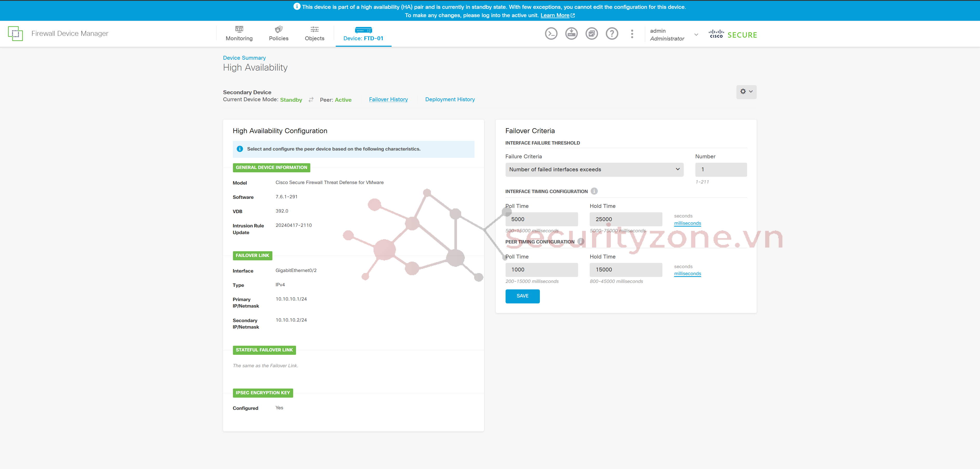980x469 pixels.
Task: Open the task list icon
Action: coord(591,34)
